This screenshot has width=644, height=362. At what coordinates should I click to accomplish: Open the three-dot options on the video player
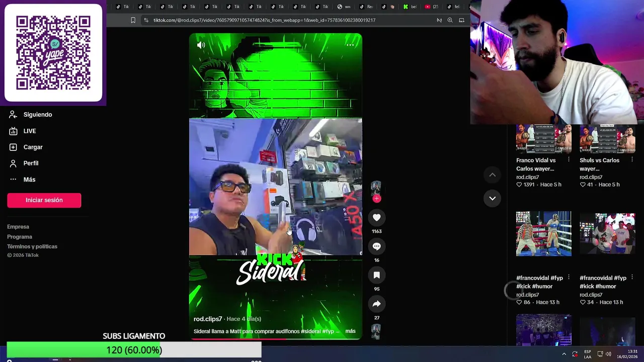click(x=350, y=45)
